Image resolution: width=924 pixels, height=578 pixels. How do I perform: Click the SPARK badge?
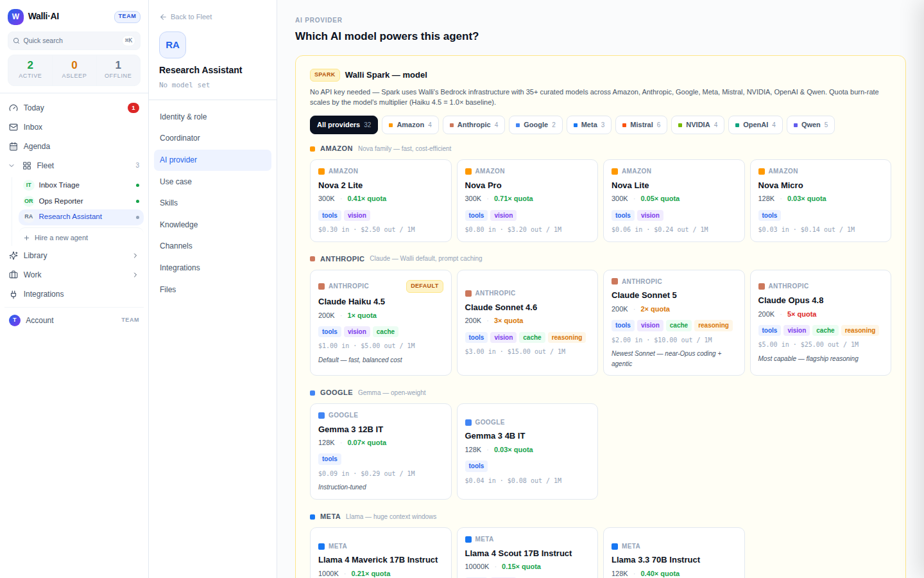[x=325, y=74]
